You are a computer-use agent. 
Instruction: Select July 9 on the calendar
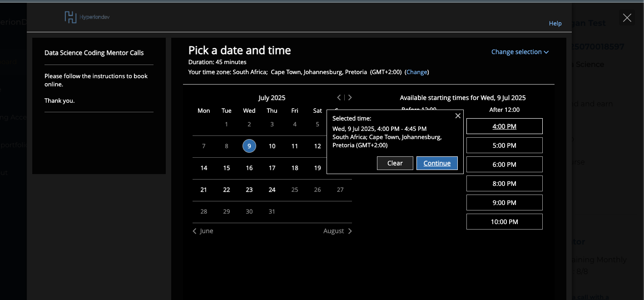pos(249,146)
